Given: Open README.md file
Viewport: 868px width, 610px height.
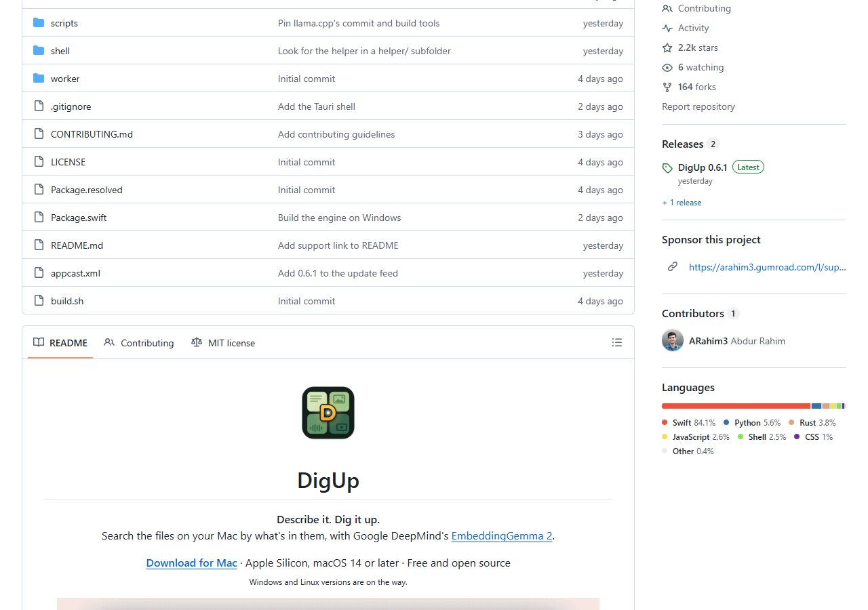Looking at the screenshot, I should (77, 245).
